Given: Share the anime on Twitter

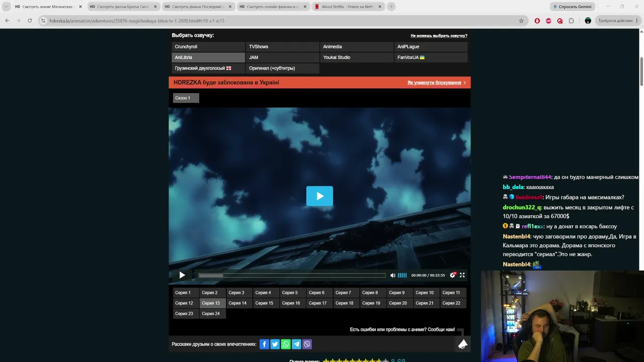Looking at the screenshot, I should tap(275, 344).
